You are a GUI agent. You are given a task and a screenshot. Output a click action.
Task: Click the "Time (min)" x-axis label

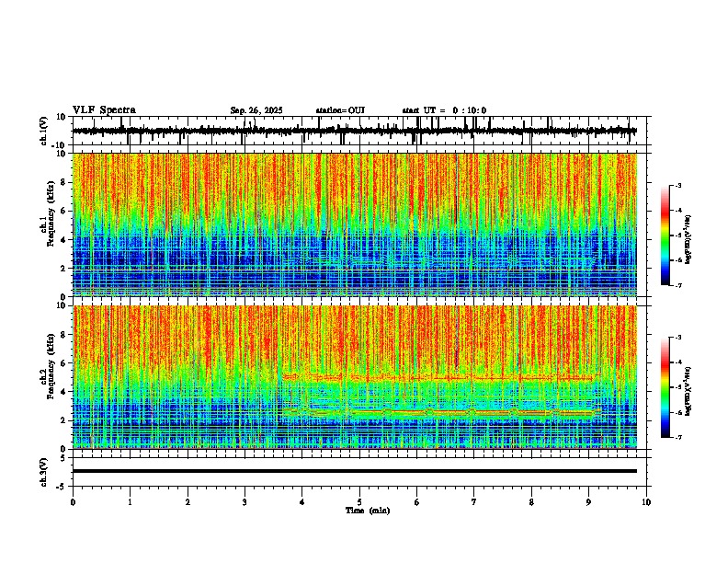point(368,511)
